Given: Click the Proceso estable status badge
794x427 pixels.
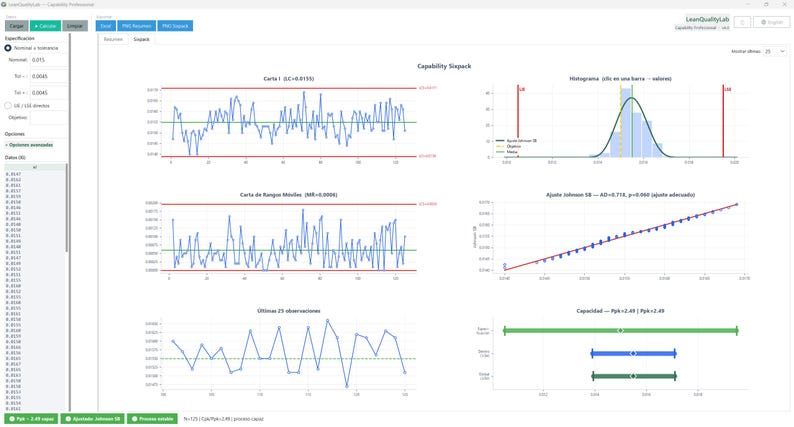Looking at the screenshot, I should [152, 419].
